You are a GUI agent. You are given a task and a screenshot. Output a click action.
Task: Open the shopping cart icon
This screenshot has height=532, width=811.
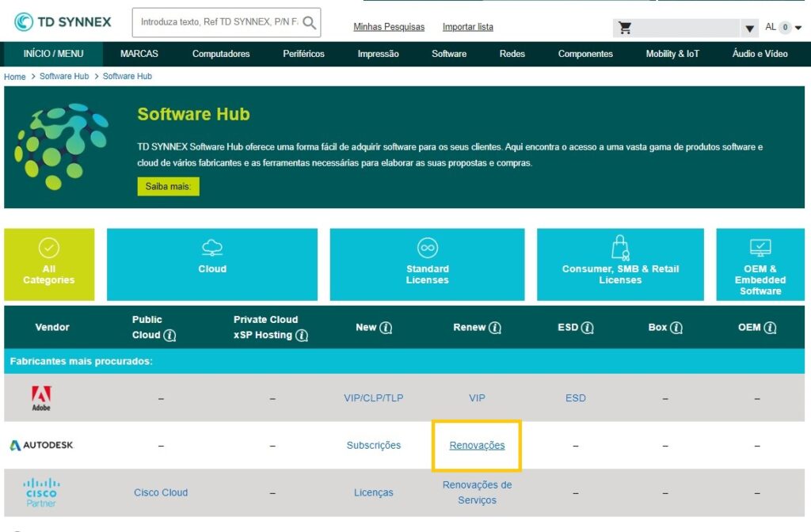625,28
